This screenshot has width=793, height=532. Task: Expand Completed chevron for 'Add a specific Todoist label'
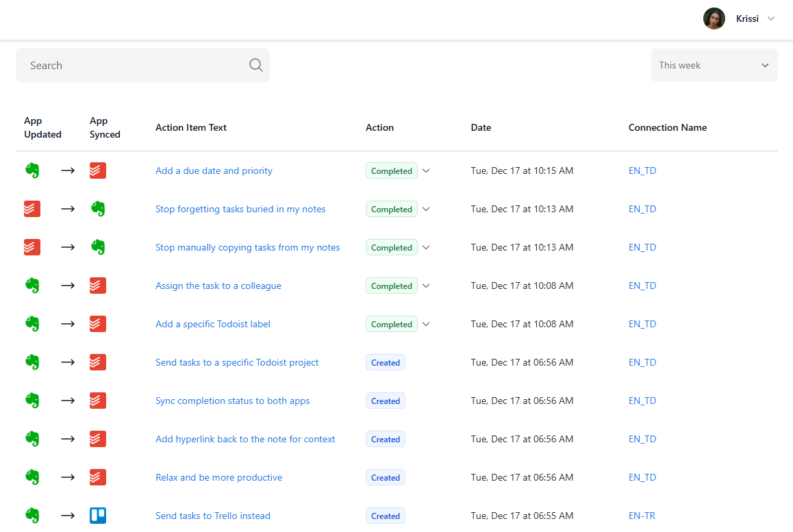(x=427, y=324)
